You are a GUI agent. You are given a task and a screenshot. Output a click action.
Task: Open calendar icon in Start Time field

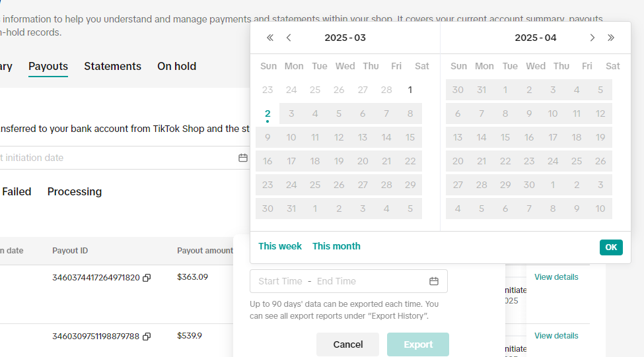click(x=434, y=281)
